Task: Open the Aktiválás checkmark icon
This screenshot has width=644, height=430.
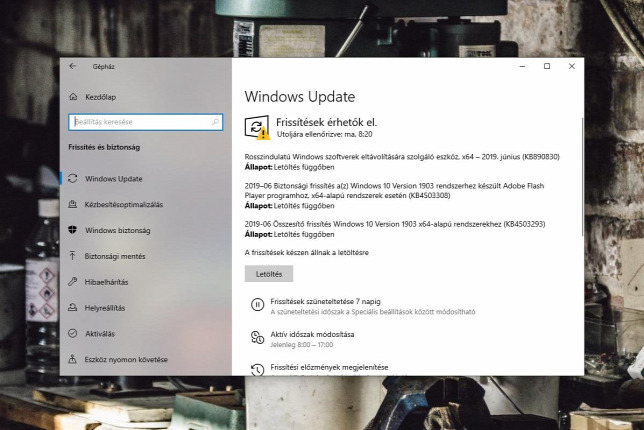Action: click(x=73, y=333)
